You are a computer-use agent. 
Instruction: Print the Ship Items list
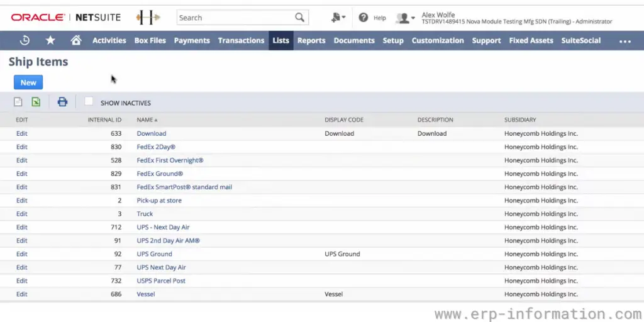click(62, 102)
